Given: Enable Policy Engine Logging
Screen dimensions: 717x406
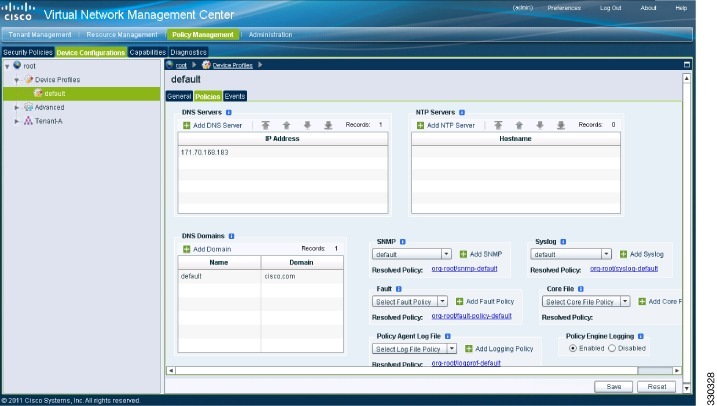Looking at the screenshot, I should pyautogui.click(x=573, y=348).
